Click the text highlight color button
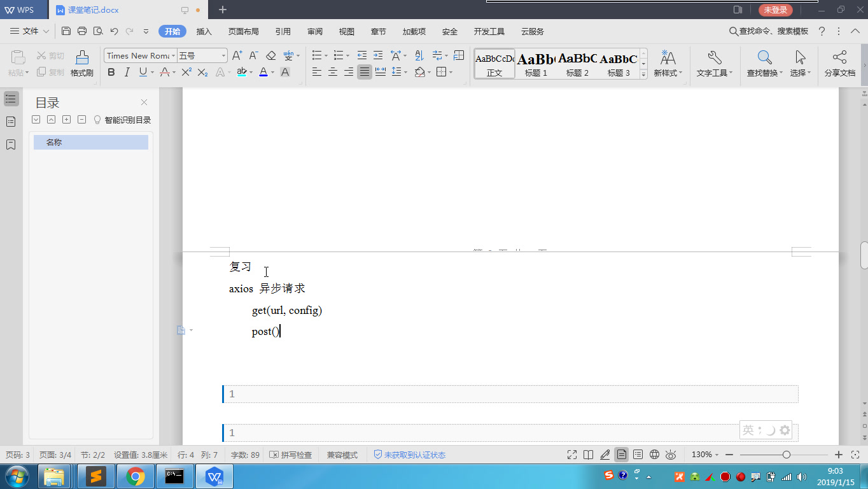868x489 pixels. point(242,73)
